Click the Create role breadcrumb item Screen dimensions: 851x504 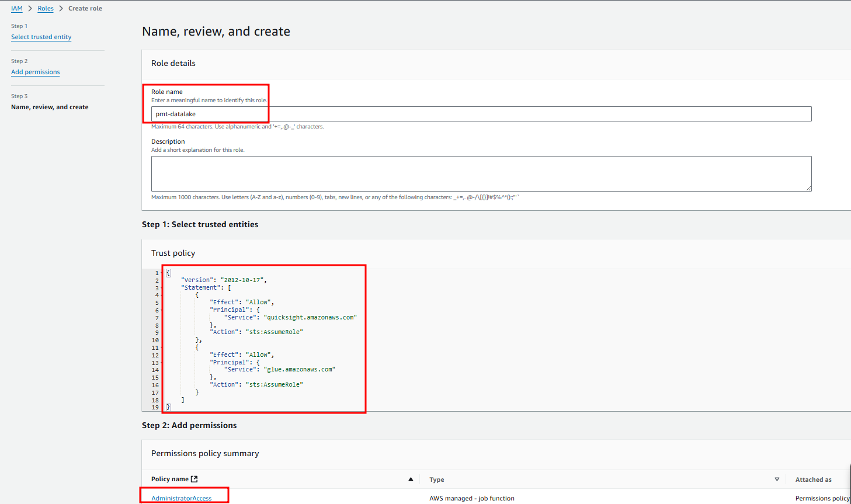tap(85, 8)
